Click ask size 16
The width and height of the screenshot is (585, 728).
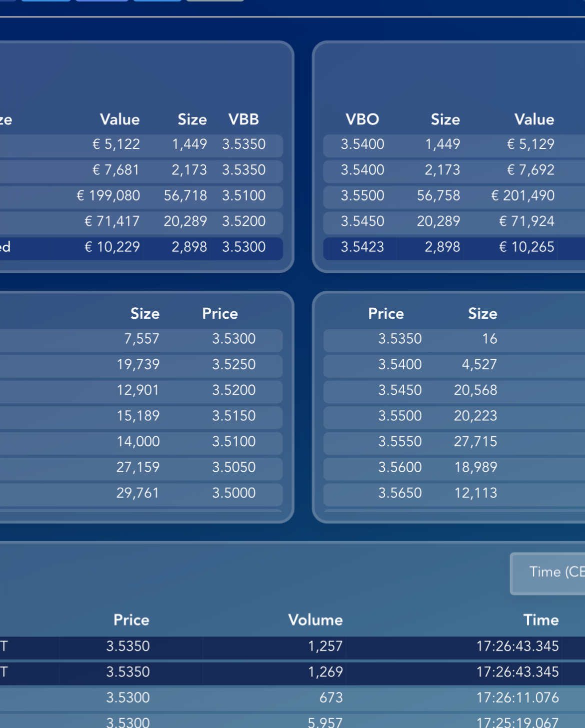[489, 339]
